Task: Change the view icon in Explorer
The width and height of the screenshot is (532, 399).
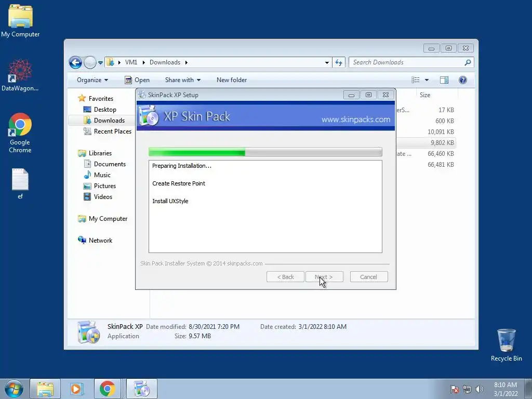Action: coord(415,80)
